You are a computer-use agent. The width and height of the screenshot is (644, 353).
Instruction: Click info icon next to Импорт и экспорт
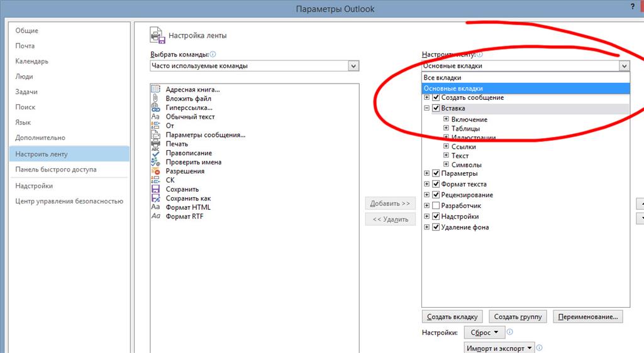tap(539, 348)
